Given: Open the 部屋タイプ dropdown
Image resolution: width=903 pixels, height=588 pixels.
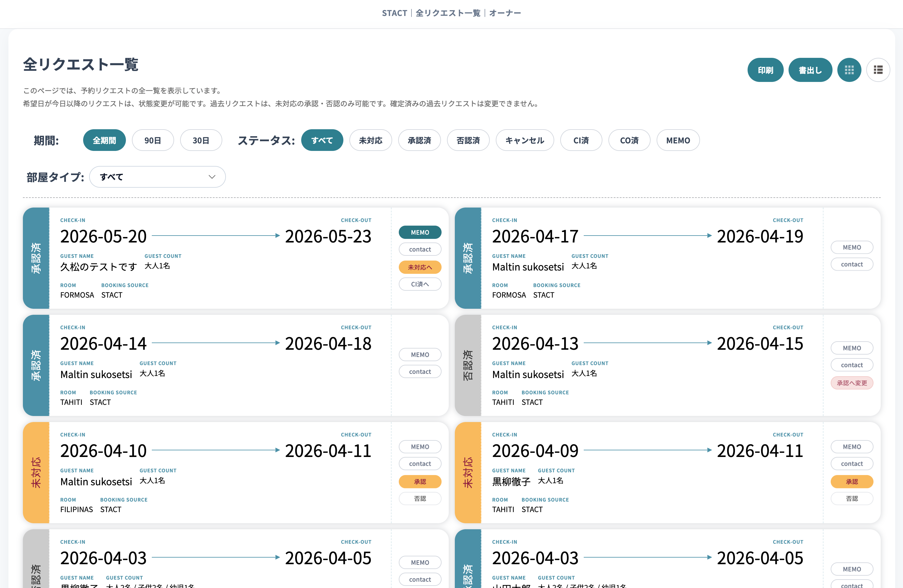Looking at the screenshot, I should pos(158,177).
